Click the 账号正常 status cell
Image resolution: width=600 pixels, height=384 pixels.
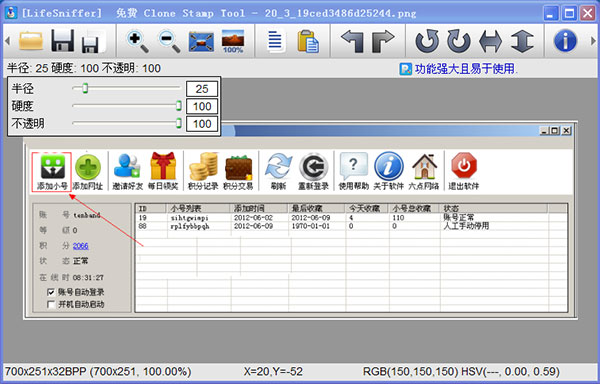(x=458, y=217)
